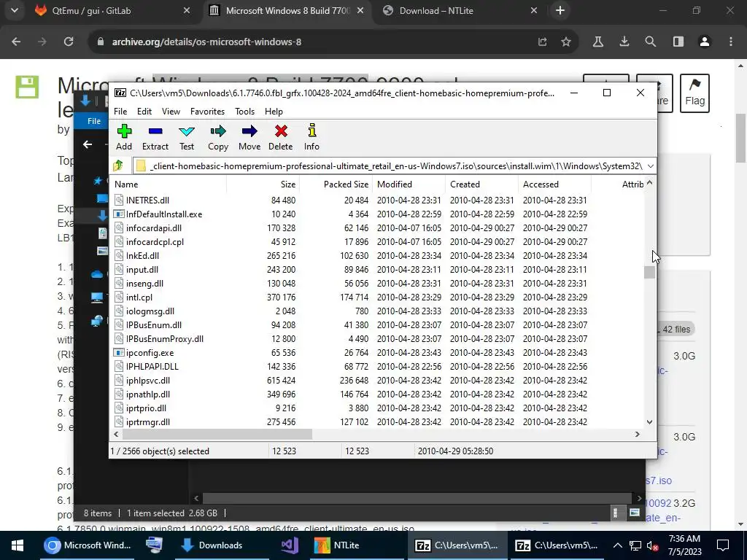Click the Move toolbar icon
The width and height of the screenshot is (747, 560).
(249, 137)
